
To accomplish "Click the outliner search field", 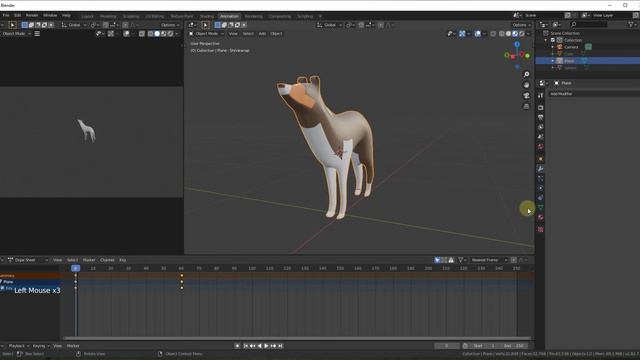I will pyautogui.click(x=589, y=25).
